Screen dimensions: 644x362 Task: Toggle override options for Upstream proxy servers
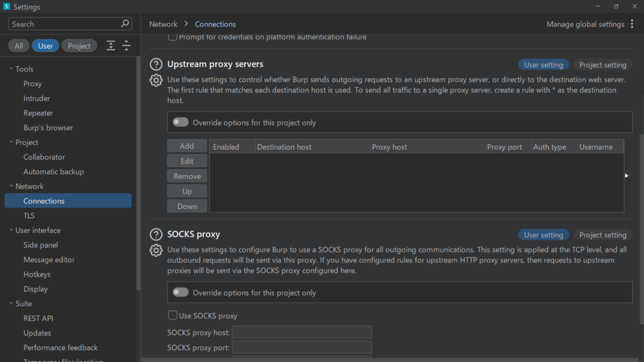point(181,122)
